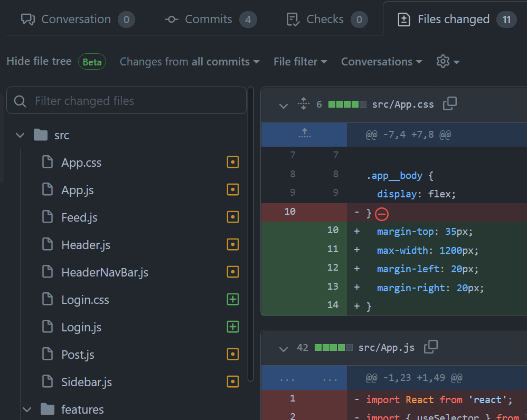This screenshot has width=527, height=420.
Task: Open the Checks tab
Action: tap(327, 20)
